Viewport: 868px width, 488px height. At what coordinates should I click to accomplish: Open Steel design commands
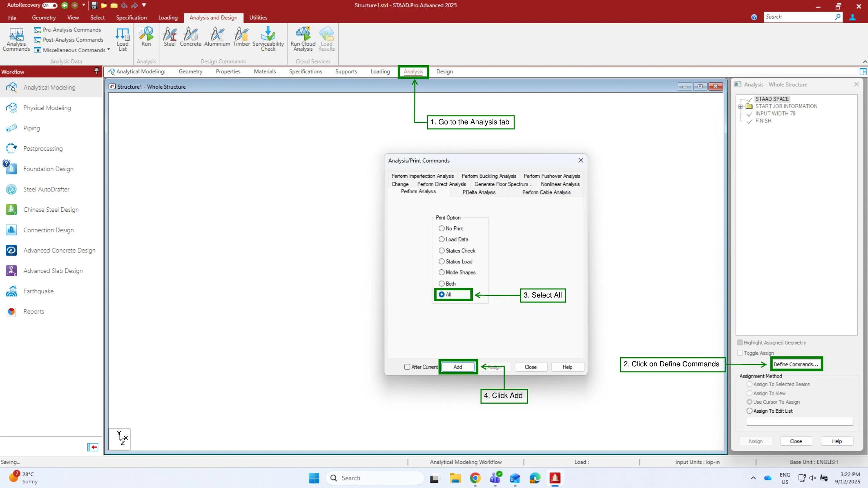[x=169, y=36]
